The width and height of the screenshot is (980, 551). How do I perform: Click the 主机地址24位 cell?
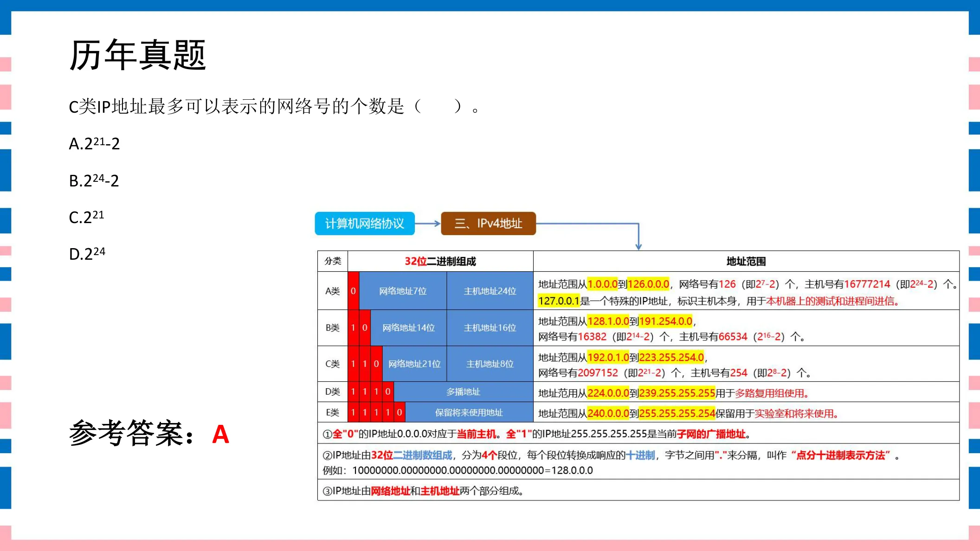point(490,291)
